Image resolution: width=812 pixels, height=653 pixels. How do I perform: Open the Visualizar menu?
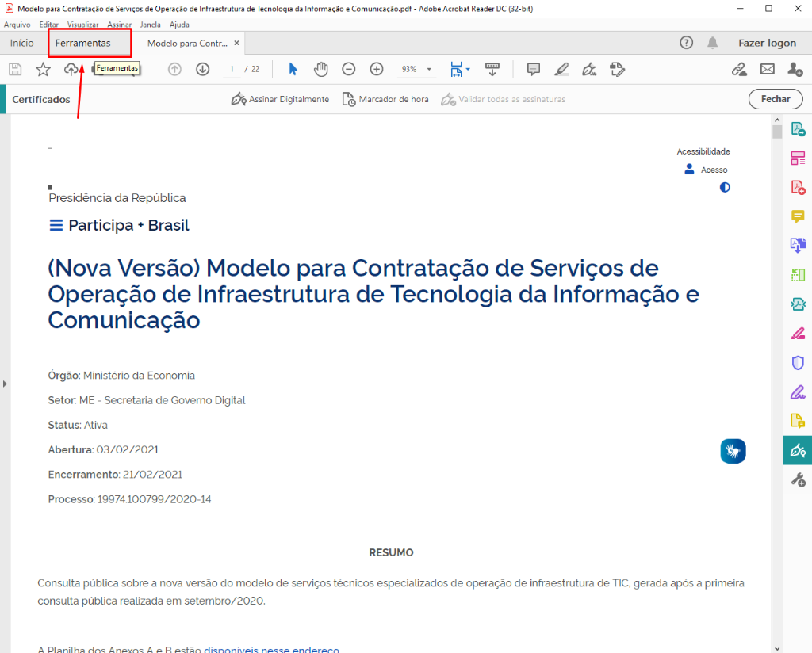pos(83,25)
